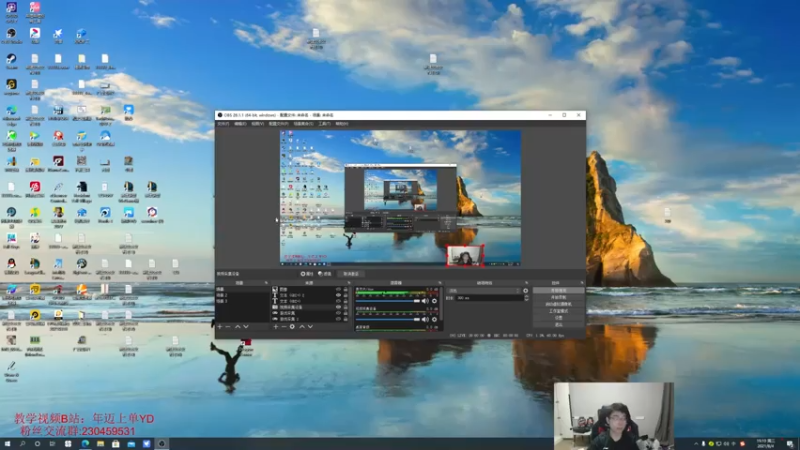Open the File menu in OBS
Image resolution: width=800 pixels, height=450 pixels.
pos(223,123)
